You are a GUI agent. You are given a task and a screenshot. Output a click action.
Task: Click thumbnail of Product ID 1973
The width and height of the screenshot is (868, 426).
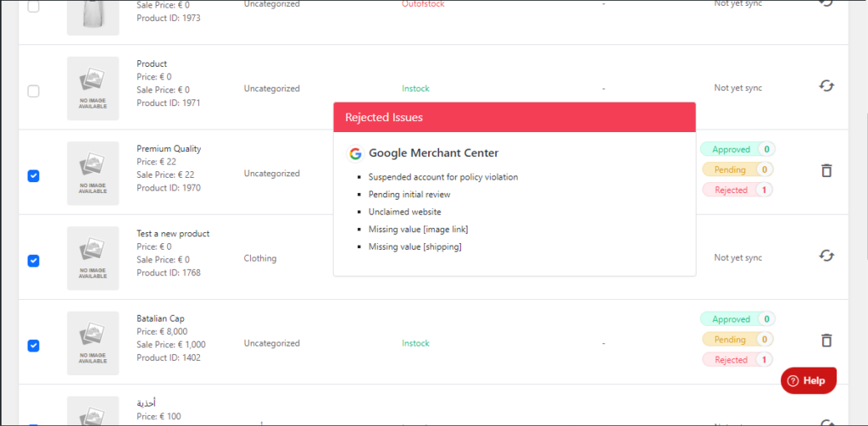coord(93,17)
